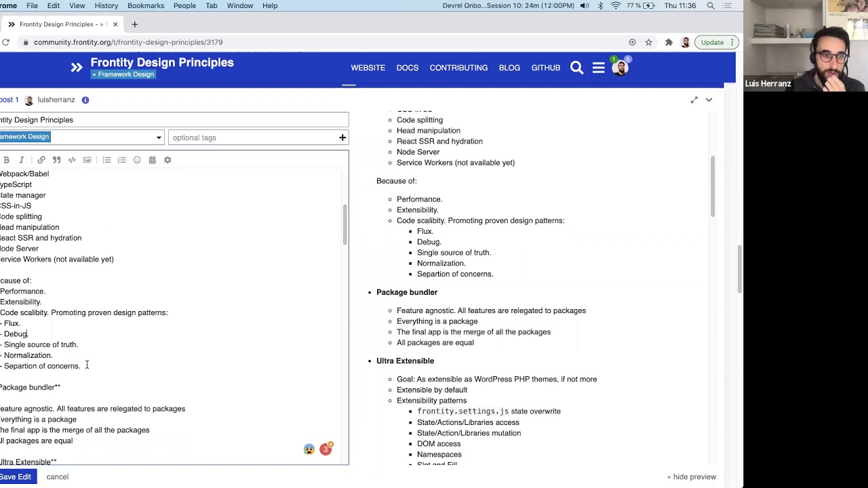This screenshot has width=868, height=488.
Task: Open the forum search icon
Action: (x=576, y=68)
